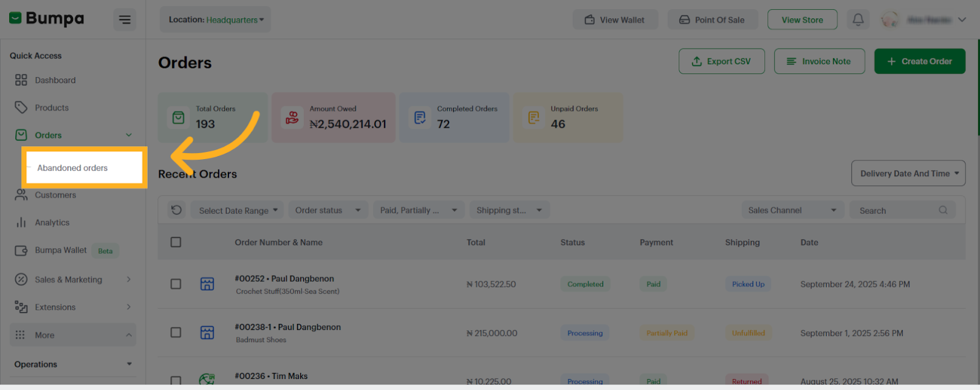Tick checkbox for order #00252 Paul Dangbenon
Screen dimensions: 980x390
click(x=176, y=284)
